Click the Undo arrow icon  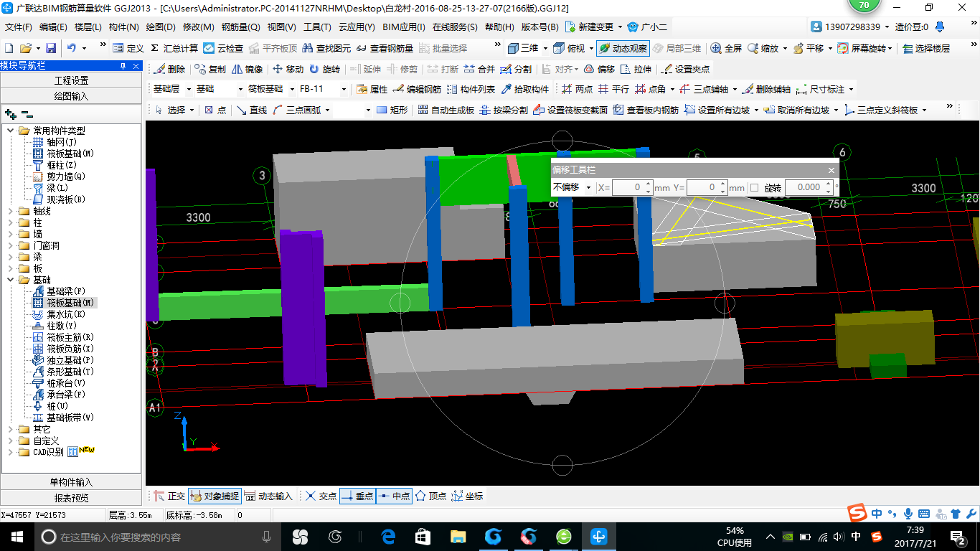[x=72, y=48]
